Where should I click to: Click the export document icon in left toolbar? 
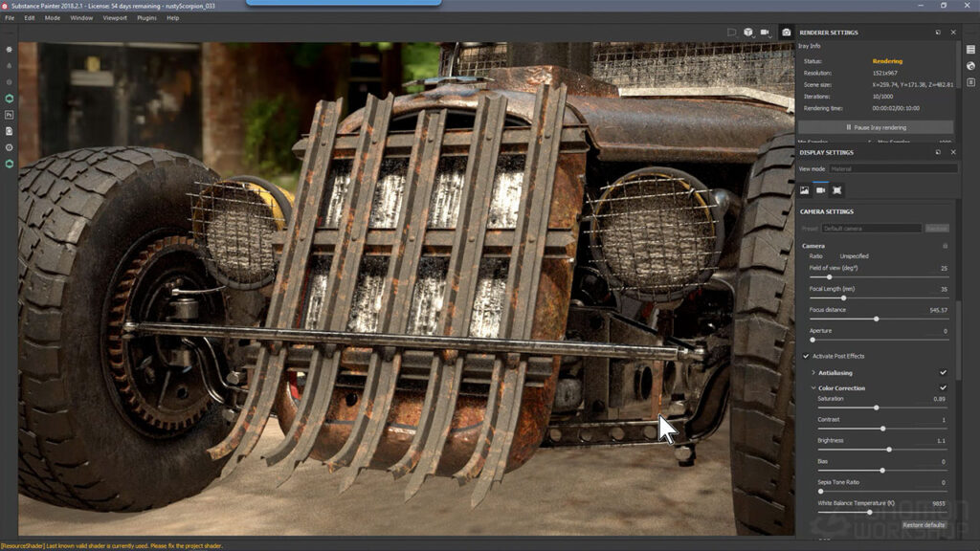coord(9,131)
